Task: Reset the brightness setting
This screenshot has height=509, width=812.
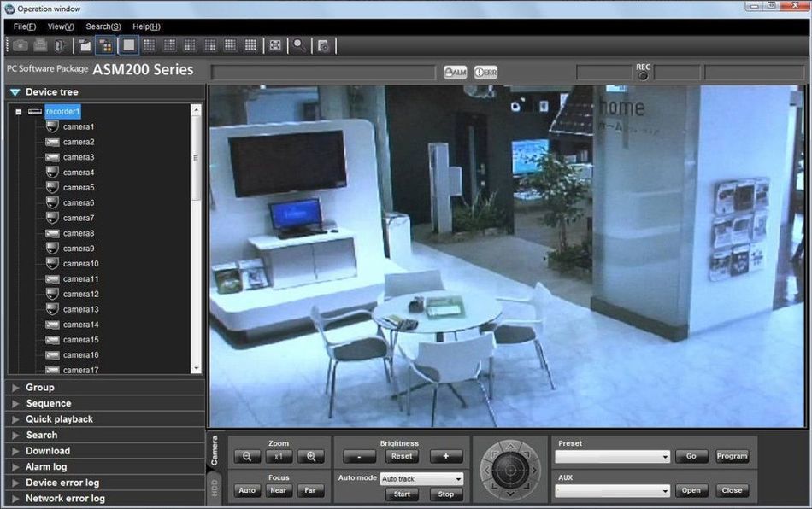Action: [401, 456]
